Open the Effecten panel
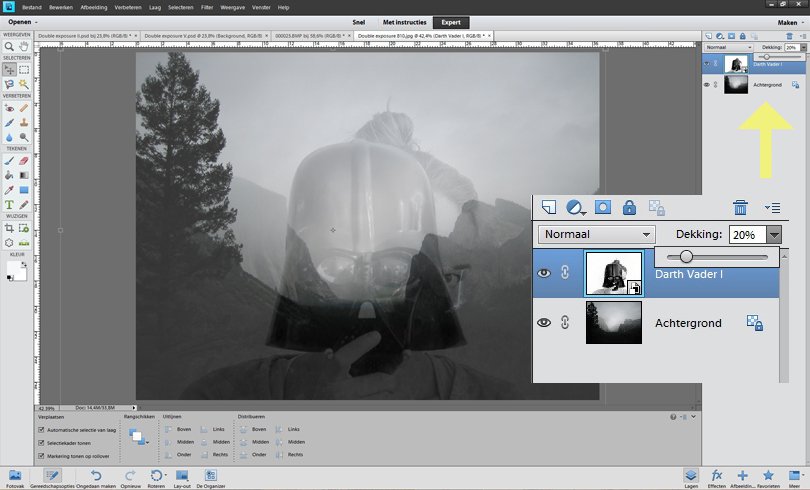 (716, 478)
